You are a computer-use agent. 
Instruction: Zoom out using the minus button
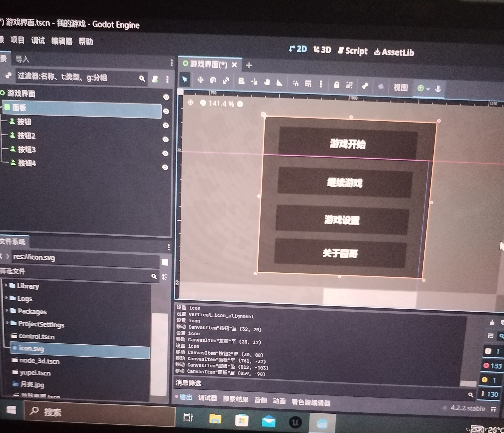203,103
